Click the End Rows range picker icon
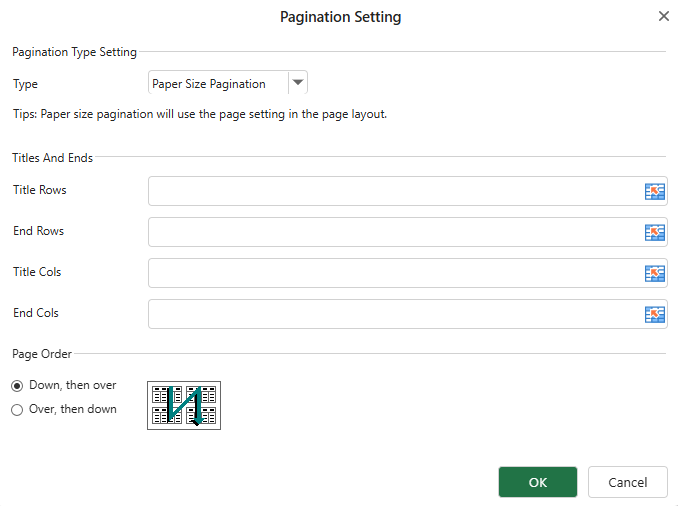The image size is (678, 506). point(654,233)
